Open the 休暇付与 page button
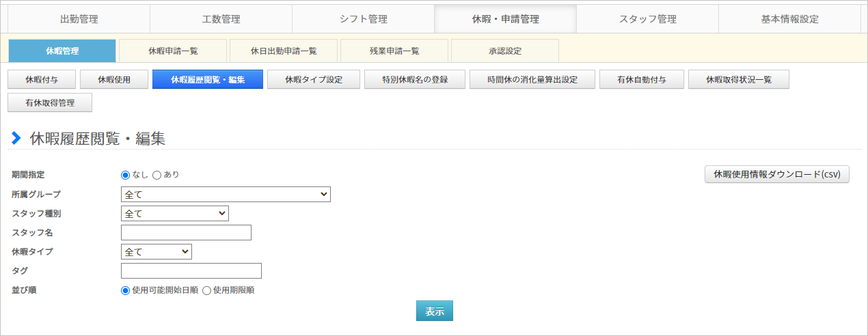The height and width of the screenshot is (336, 868). click(42, 80)
